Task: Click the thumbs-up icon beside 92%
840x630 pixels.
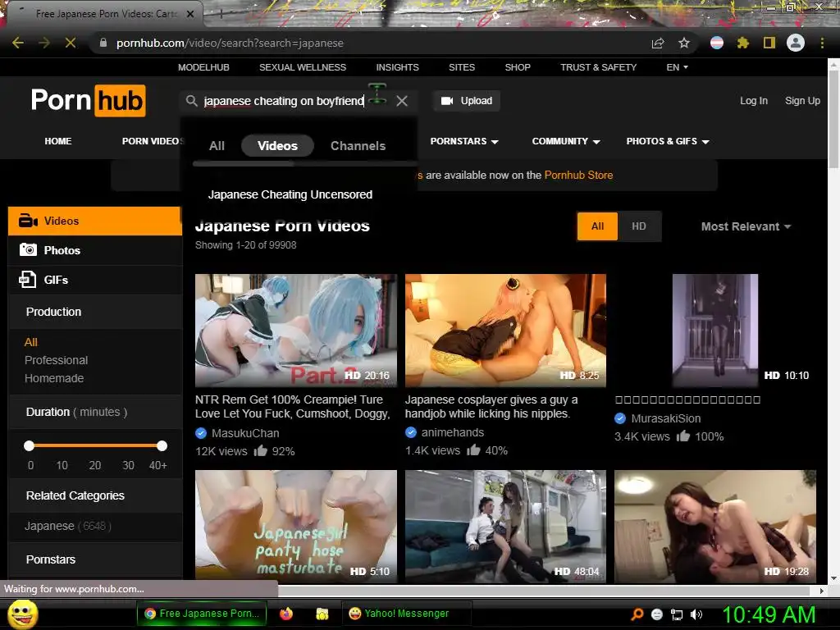Action: click(x=261, y=450)
